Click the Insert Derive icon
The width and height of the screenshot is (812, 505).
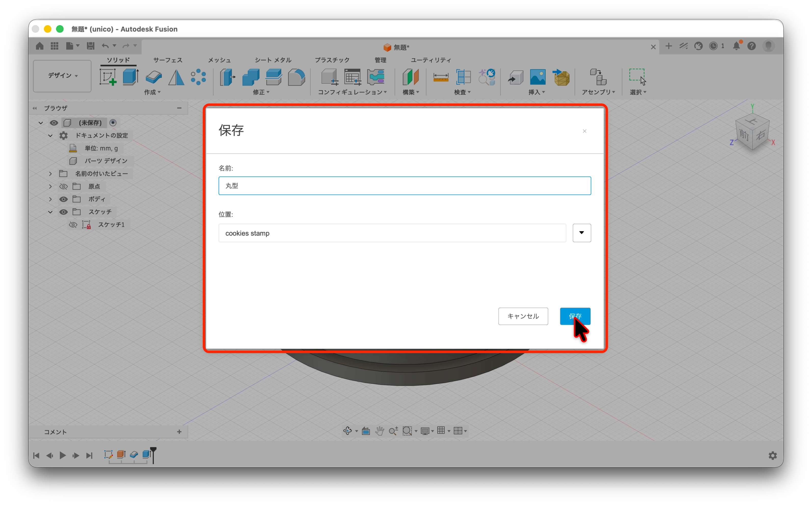pyautogui.click(x=515, y=78)
